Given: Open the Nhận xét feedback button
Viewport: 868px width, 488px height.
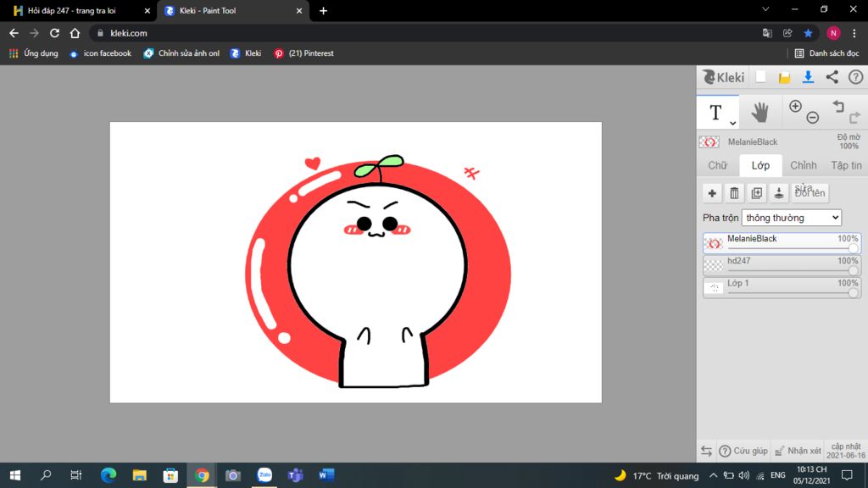Looking at the screenshot, I should pyautogui.click(x=798, y=451).
